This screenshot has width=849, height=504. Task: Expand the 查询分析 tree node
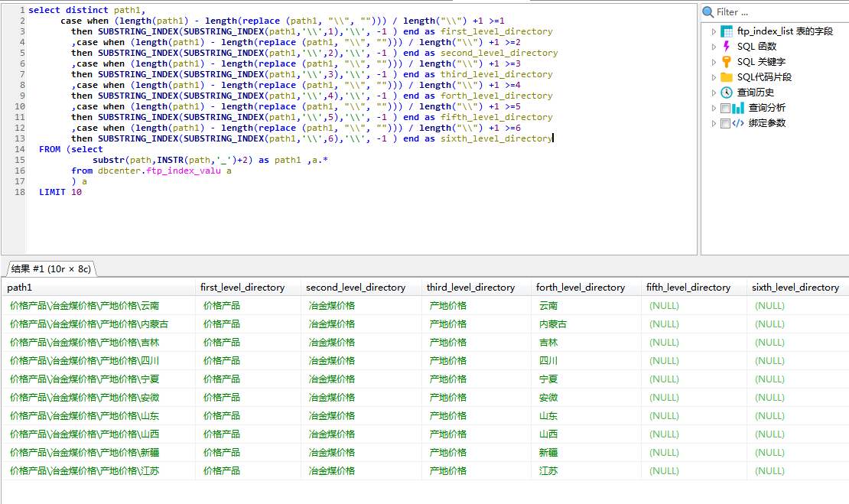(714, 108)
